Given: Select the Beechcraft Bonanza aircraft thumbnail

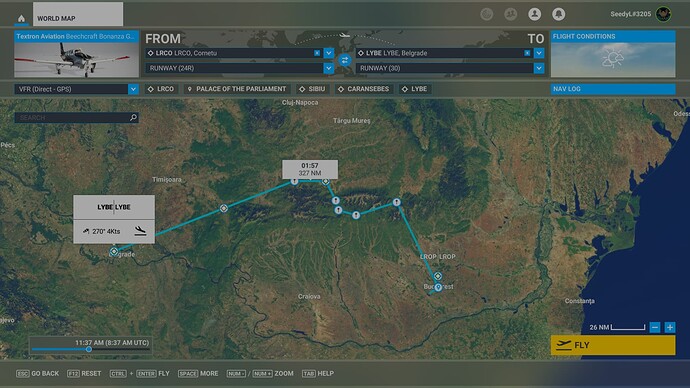Looking at the screenshot, I should 77,59.
